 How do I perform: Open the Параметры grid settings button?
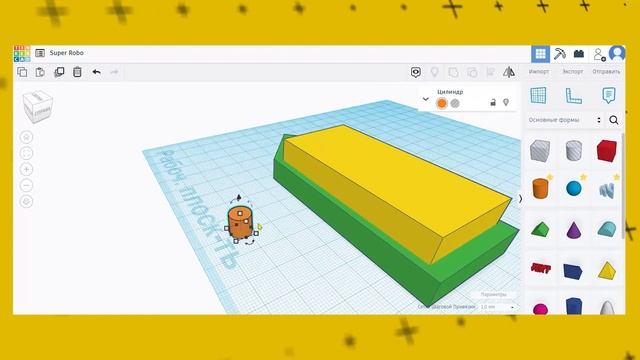coord(493,294)
